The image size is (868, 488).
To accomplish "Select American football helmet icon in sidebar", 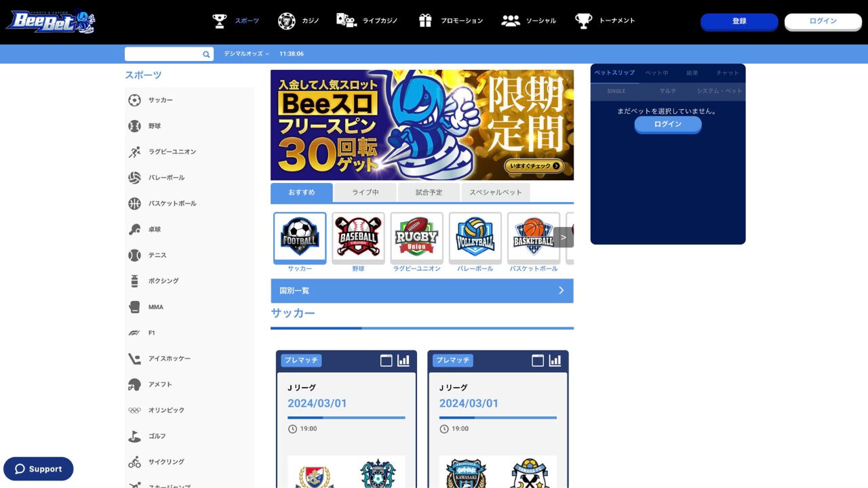I will (134, 384).
